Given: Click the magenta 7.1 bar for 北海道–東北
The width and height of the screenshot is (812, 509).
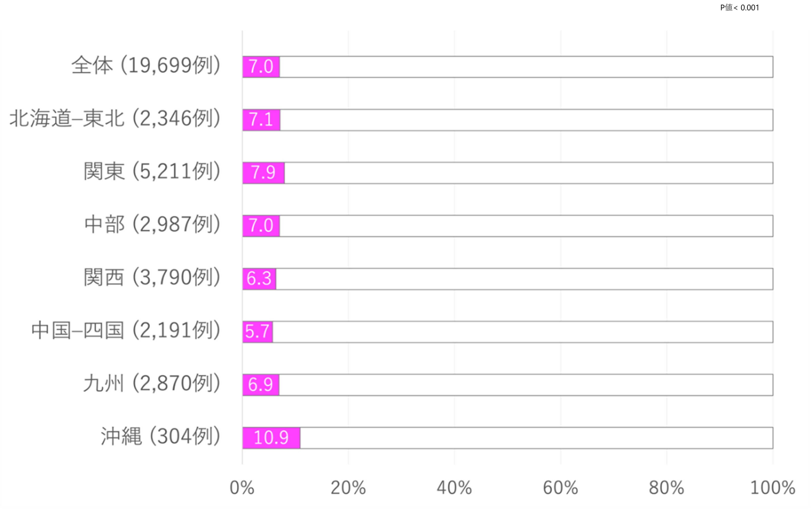Looking at the screenshot, I should 261,120.
